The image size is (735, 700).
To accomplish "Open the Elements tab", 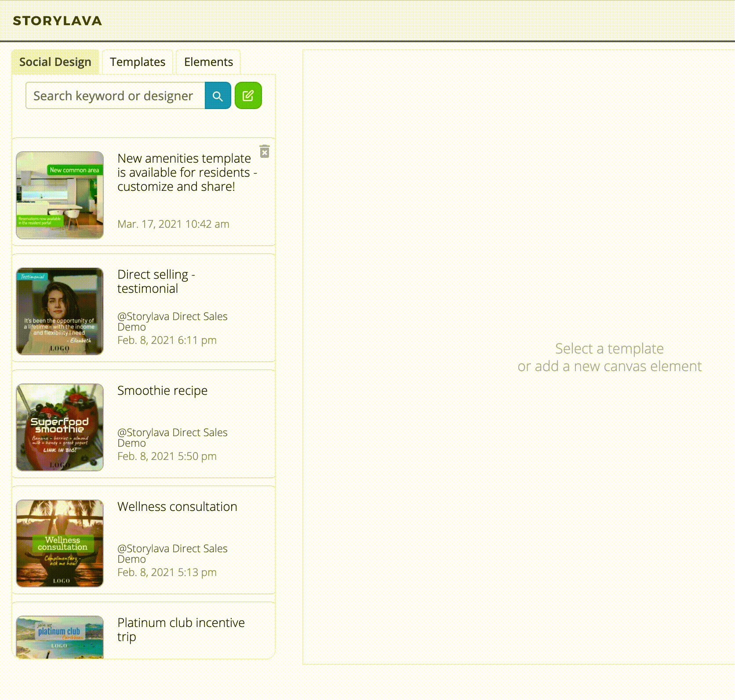I will click(x=208, y=62).
